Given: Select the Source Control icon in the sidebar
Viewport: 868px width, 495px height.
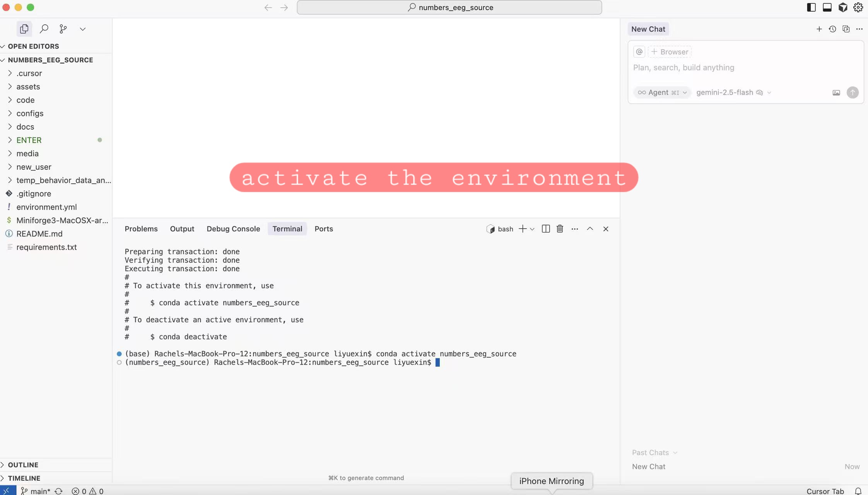Looking at the screenshot, I should tap(63, 29).
